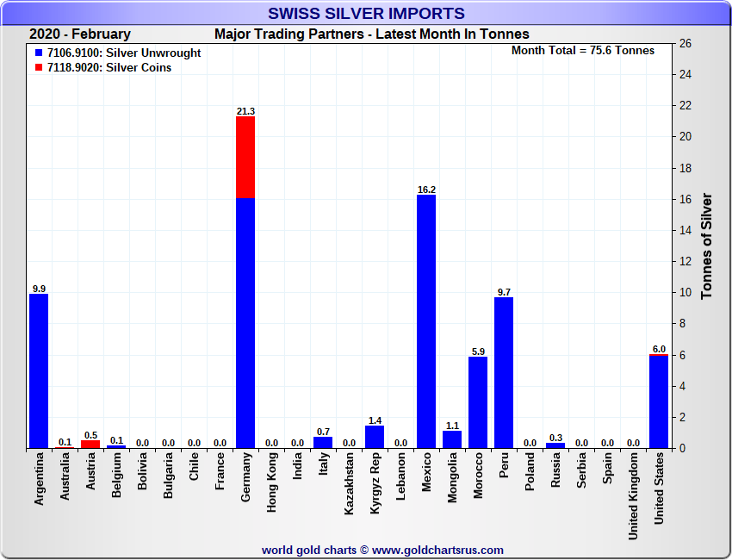Viewport: 732px width, 560px height.
Task: Click the 2020 - February date label
Action: click(x=80, y=34)
